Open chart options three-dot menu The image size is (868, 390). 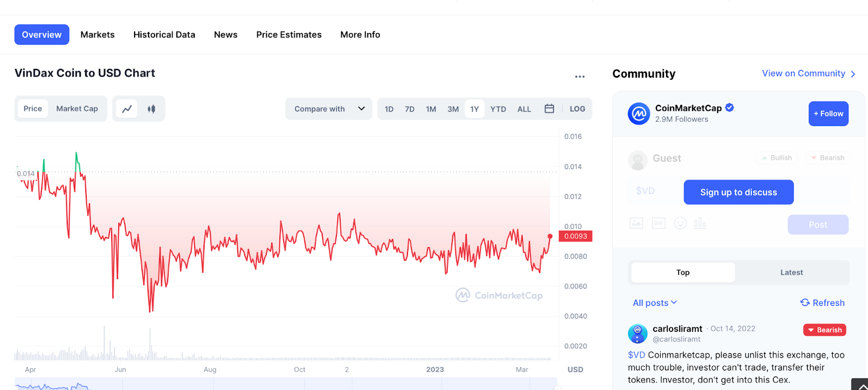[579, 77]
